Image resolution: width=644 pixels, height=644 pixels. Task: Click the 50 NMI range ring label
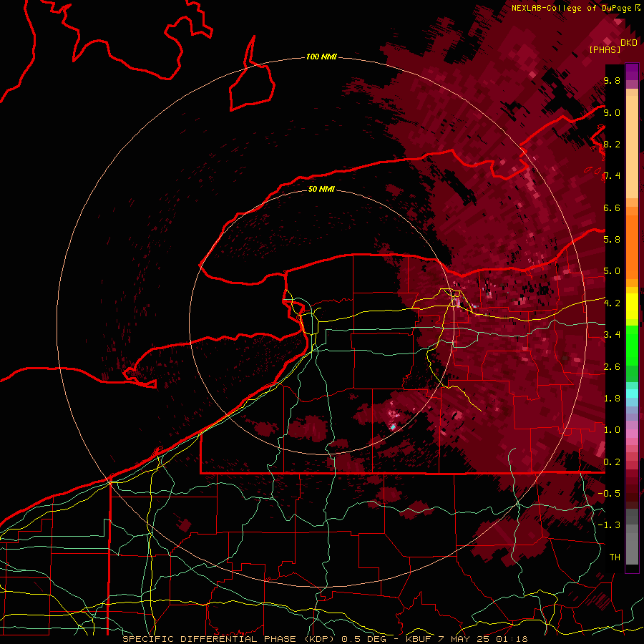click(x=321, y=189)
